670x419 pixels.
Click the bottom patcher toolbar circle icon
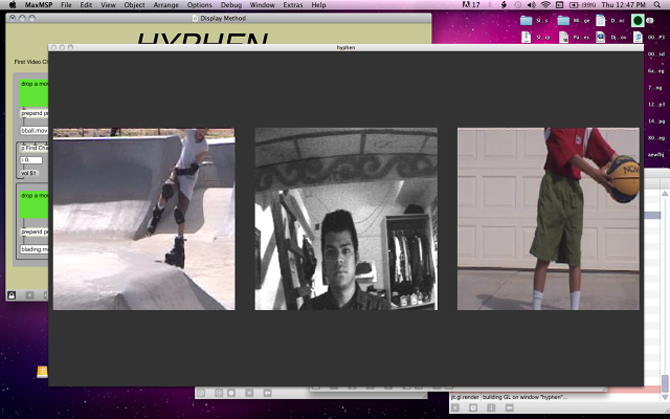click(231, 393)
